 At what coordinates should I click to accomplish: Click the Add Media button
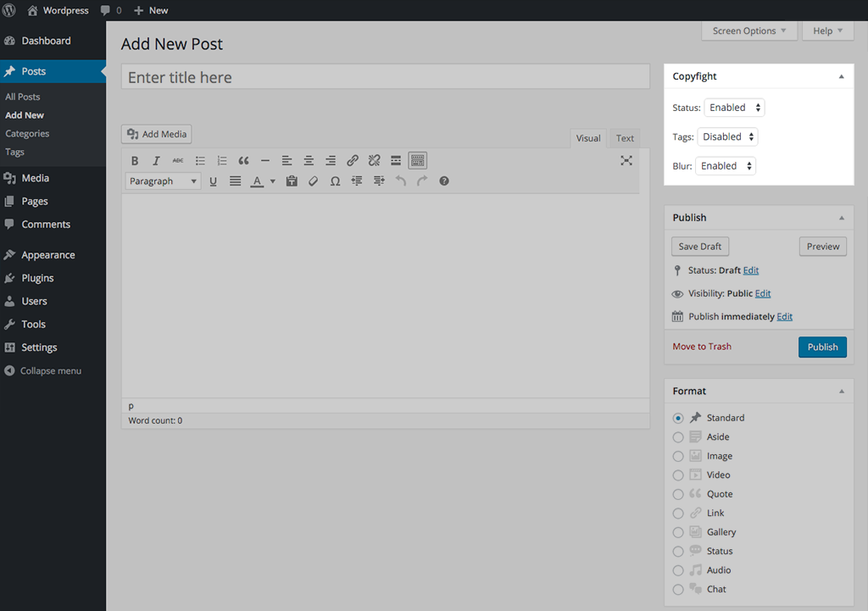click(x=157, y=134)
